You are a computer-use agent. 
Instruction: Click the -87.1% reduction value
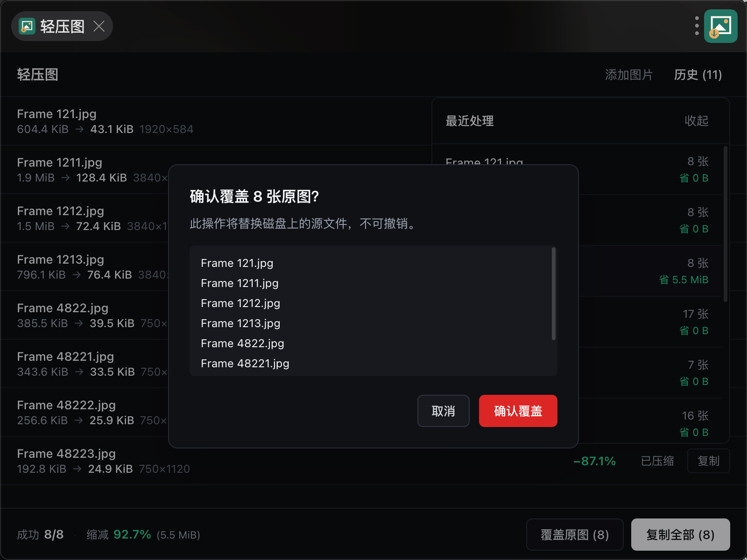click(x=594, y=461)
